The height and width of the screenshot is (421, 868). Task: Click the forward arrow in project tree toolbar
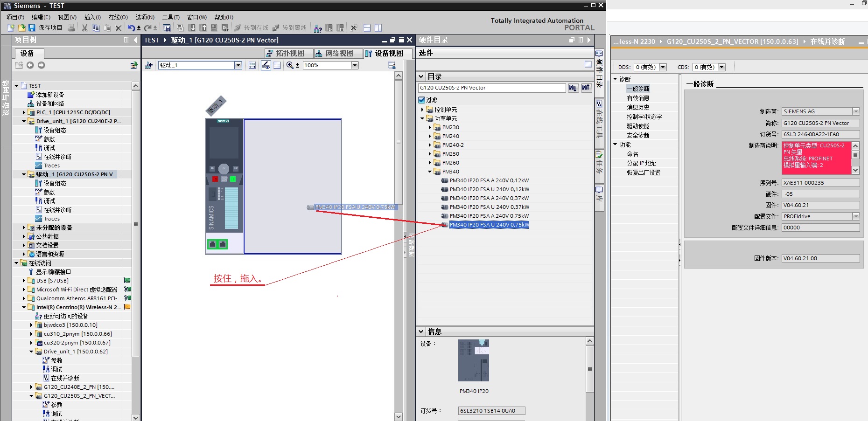click(x=41, y=65)
